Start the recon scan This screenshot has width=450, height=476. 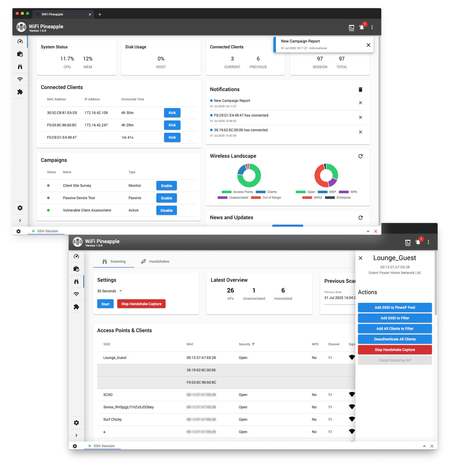point(105,304)
